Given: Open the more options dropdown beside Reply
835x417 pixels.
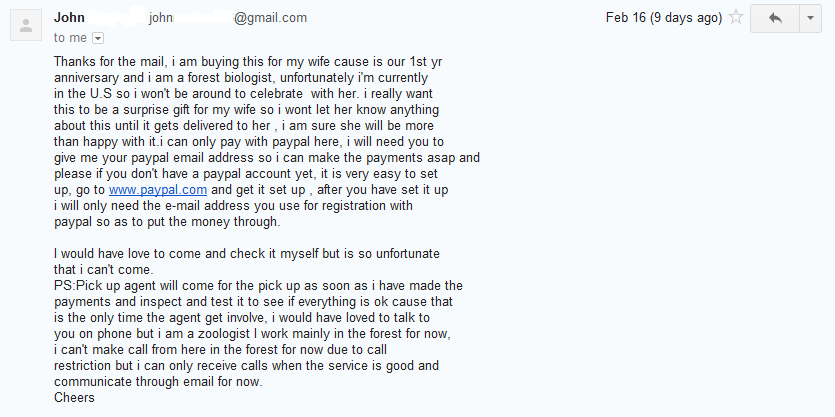Looking at the screenshot, I should click(811, 19).
